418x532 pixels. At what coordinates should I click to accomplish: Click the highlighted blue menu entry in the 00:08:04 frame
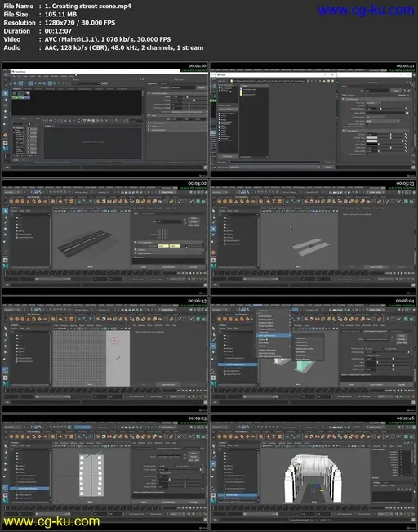[274, 336]
